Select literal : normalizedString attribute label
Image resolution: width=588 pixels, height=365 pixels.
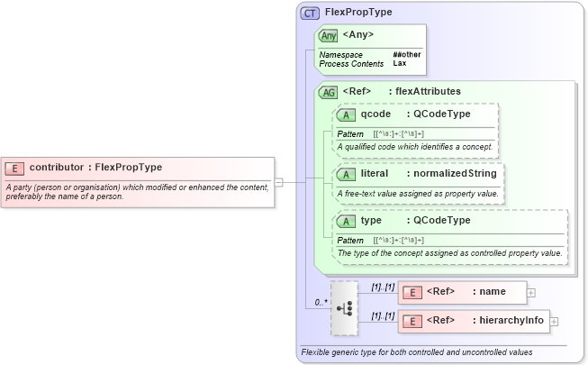pos(429,173)
